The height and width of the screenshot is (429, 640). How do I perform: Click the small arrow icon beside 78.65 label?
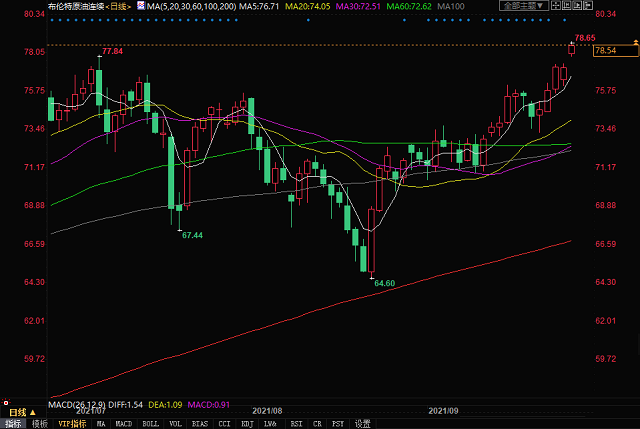[x=572, y=37]
